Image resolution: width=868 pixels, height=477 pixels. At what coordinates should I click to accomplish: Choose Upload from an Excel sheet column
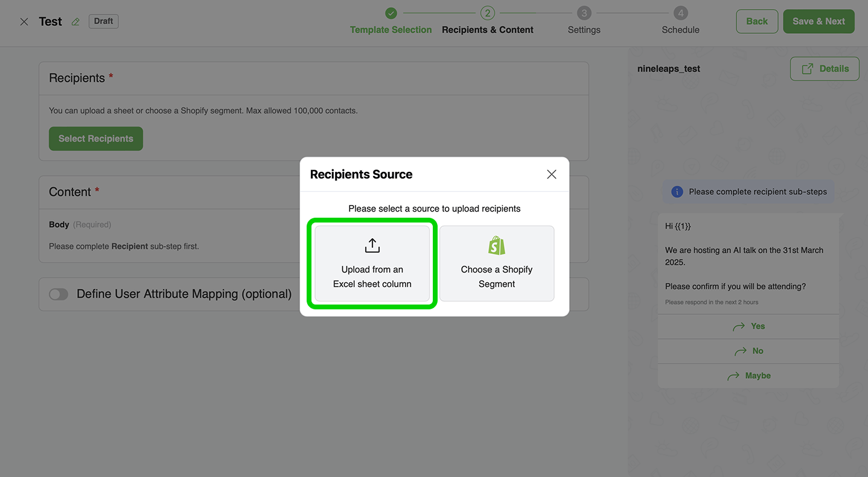click(372, 264)
